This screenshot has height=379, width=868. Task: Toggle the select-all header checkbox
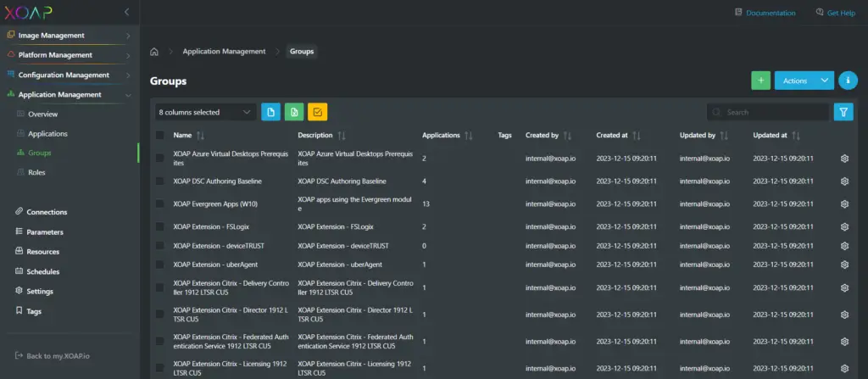pos(159,135)
